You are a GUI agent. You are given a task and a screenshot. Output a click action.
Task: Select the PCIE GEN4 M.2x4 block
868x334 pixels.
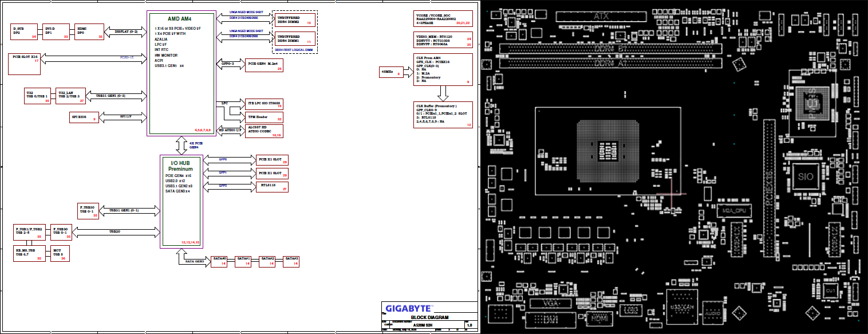pyautogui.click(x=264, y=65)
